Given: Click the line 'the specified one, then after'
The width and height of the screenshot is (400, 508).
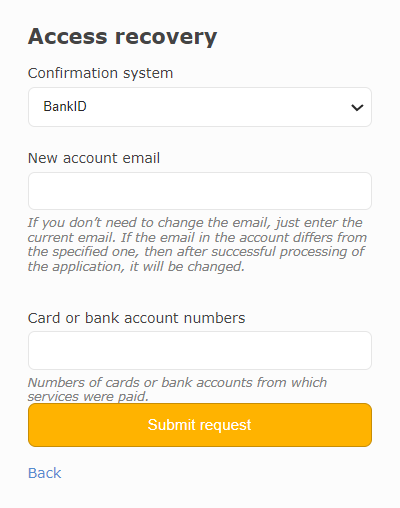Looking at the screenshot, I should 196,252.
